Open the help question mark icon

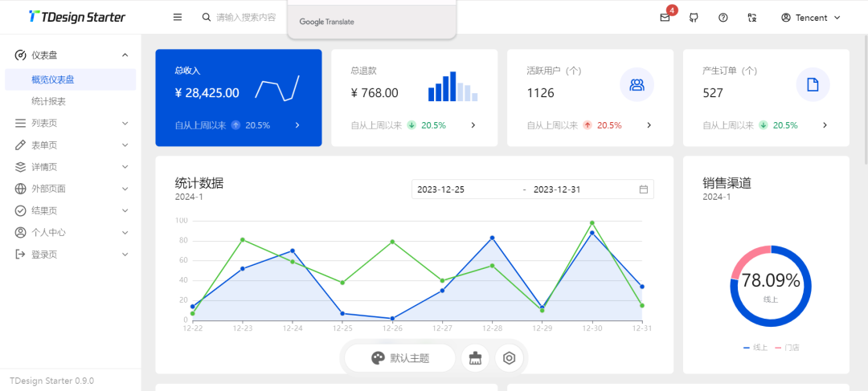[x=723, y=18]
